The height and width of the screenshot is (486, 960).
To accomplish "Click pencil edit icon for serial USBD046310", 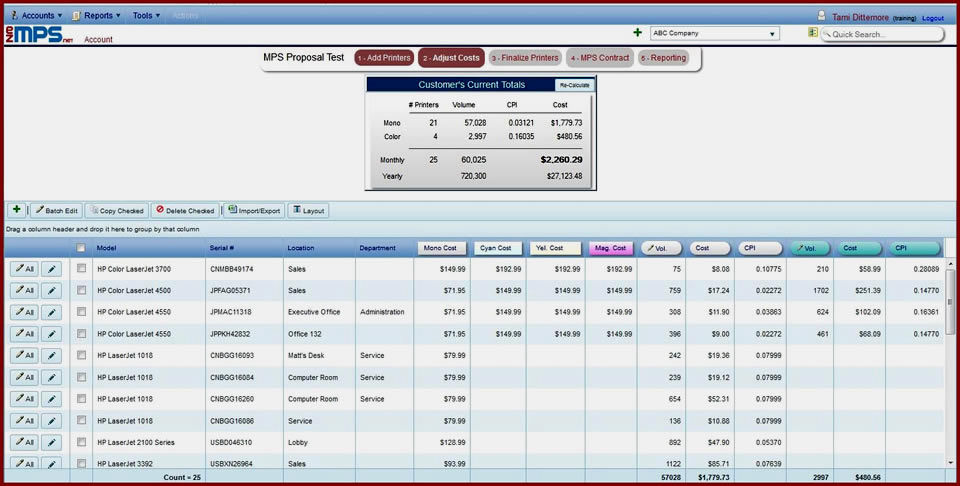I will pos(51,442).
